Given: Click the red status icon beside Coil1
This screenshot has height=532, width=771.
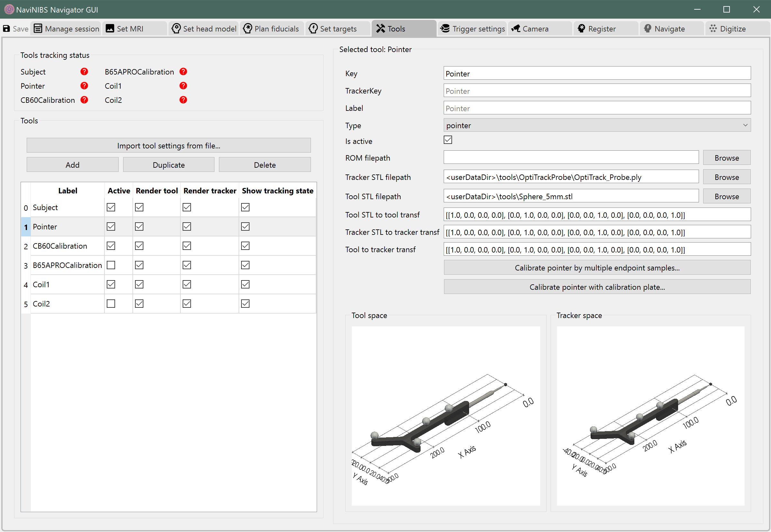Looking at the screenshot, I should (x=183, y=86).
